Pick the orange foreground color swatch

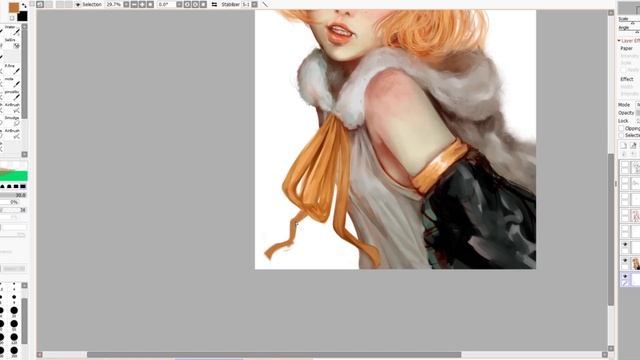pyautogui.click(x=14, y=7)
